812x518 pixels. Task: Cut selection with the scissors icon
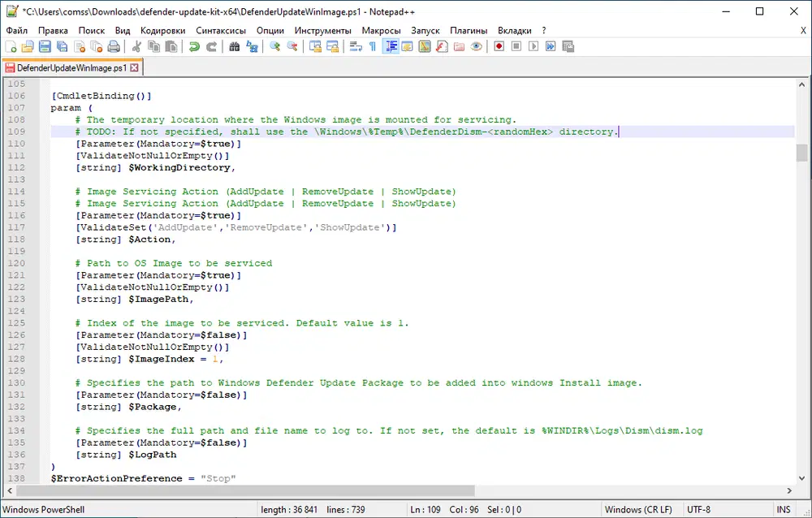137,47
